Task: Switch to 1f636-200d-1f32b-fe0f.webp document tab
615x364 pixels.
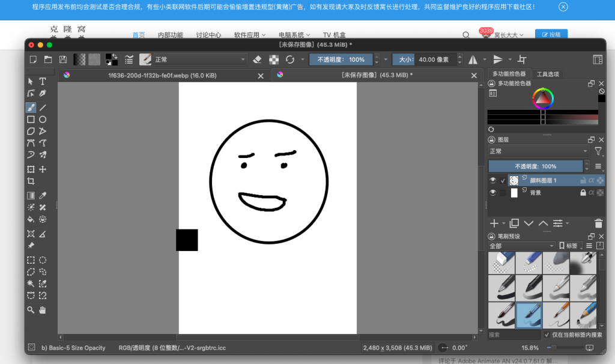Action: [162, 75]
